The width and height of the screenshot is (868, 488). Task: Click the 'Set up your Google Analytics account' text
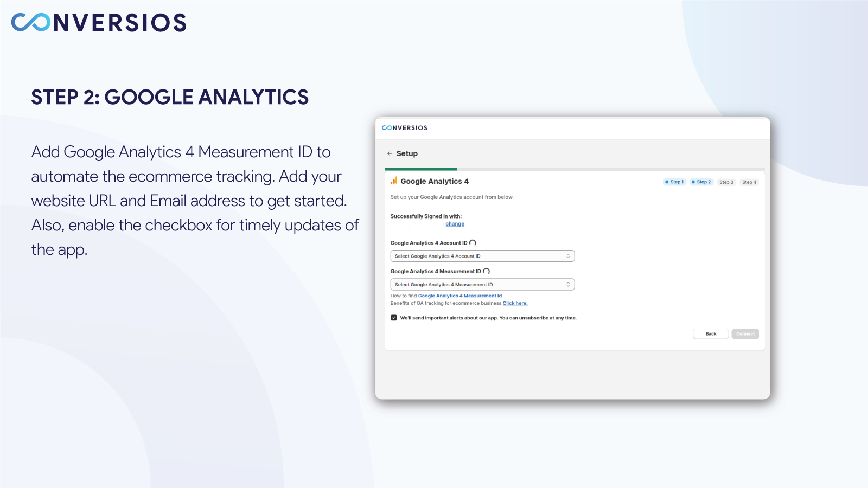(452, 197)
